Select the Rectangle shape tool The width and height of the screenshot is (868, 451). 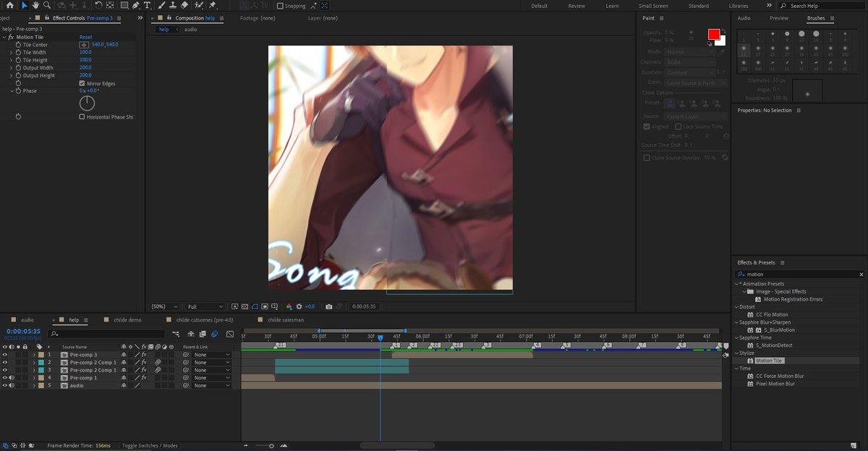pyautogui.click(x=124, y=5)
